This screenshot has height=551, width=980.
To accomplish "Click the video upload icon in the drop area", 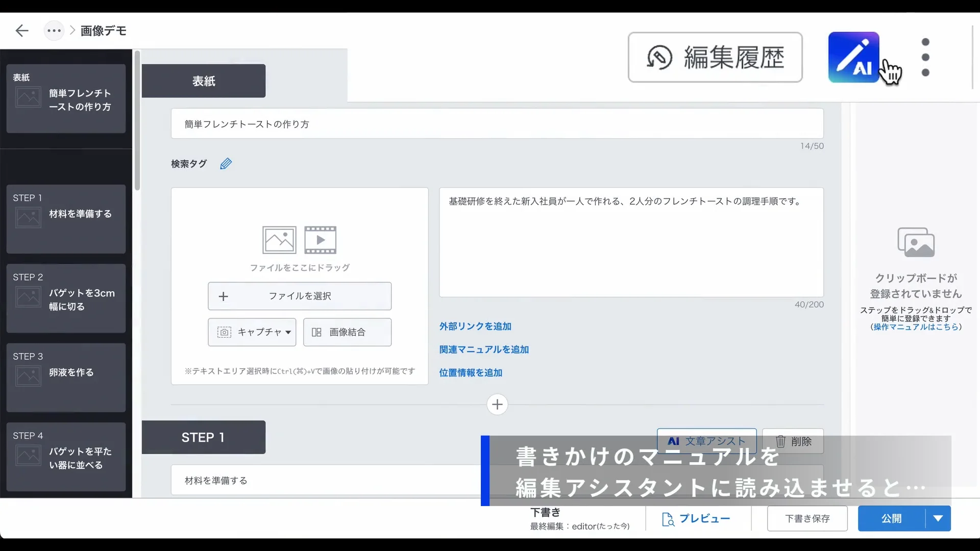I will click(320, 239).
